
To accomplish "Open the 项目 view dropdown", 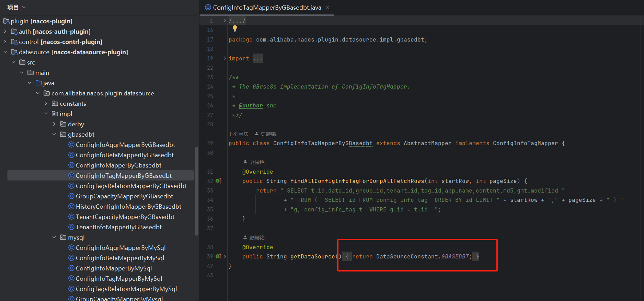I will pos(16,7).
